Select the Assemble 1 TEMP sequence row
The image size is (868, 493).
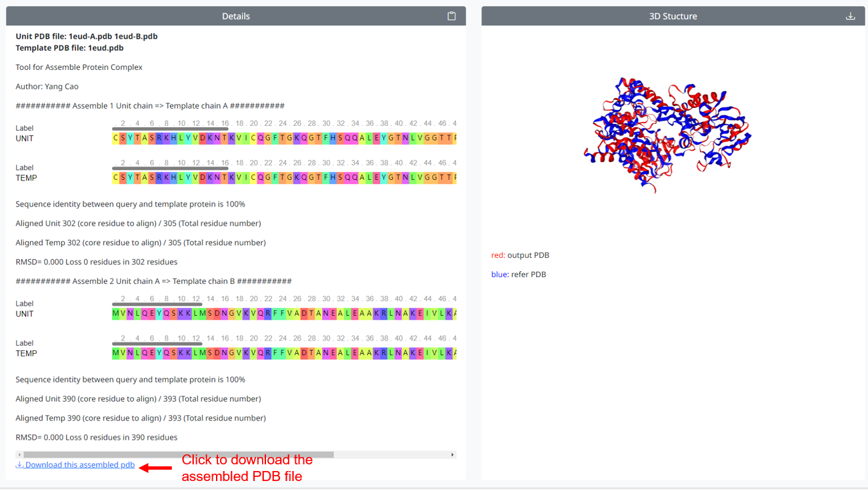click(x=284, y=178)
